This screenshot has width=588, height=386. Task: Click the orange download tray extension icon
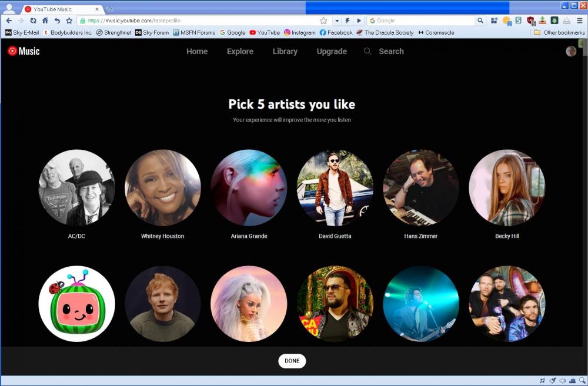[543, 20]
